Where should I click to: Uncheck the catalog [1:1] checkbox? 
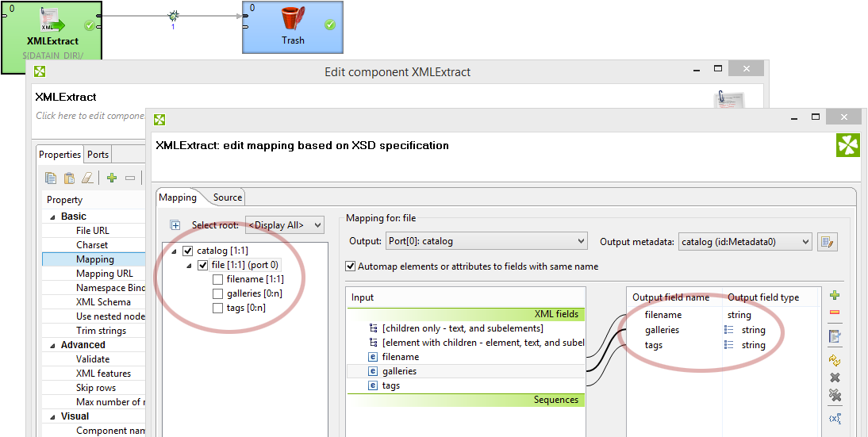pyautogui.click(x=188, y=251)
